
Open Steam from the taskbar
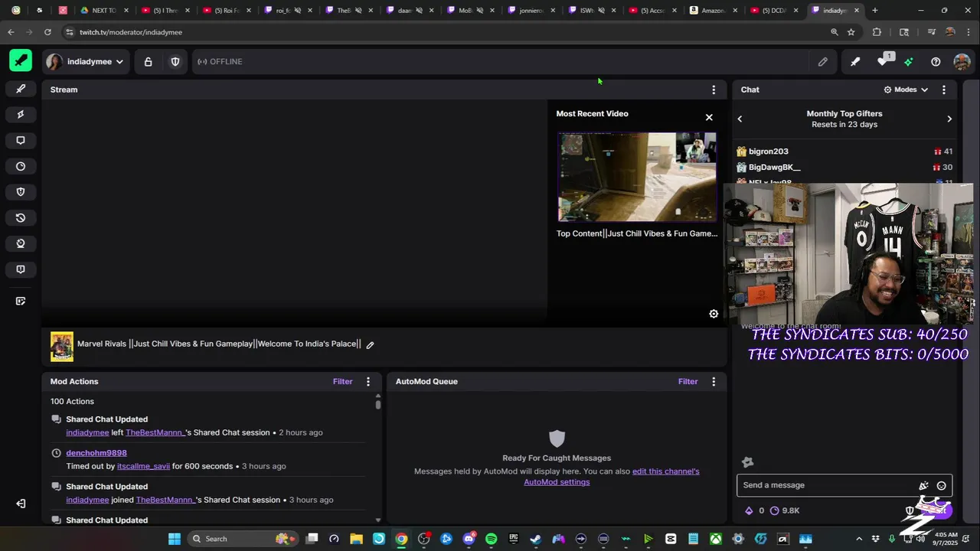click(536, 539)
